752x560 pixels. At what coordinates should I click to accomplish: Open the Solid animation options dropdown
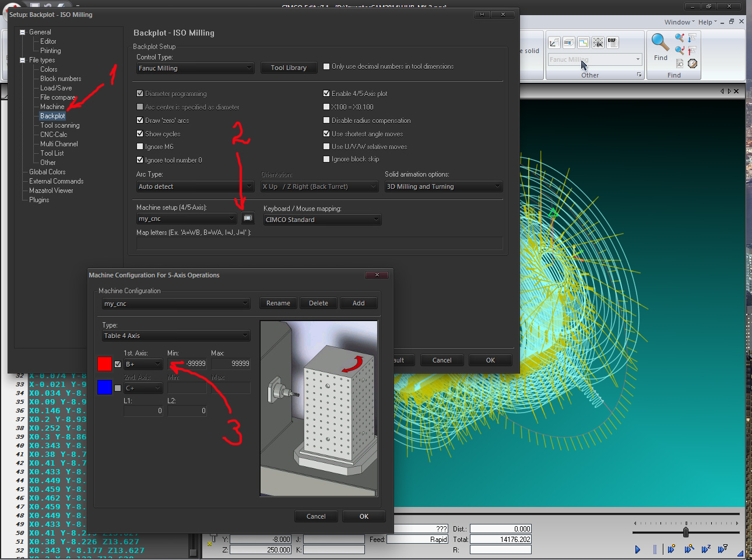coord(443,186)
